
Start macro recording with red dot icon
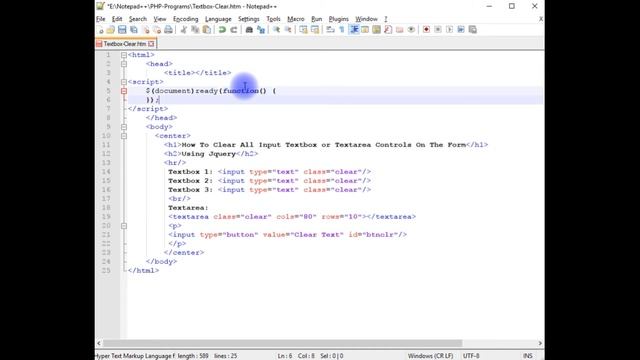[426, 30]
